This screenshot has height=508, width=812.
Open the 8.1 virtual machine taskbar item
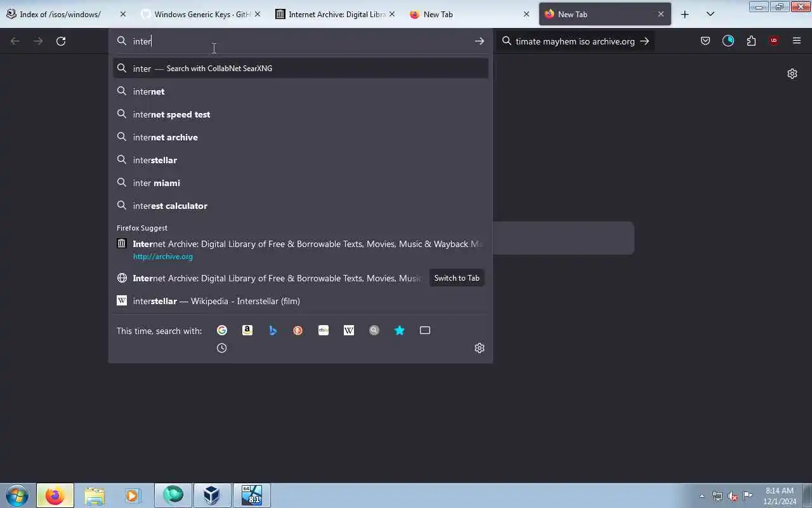pyautogui.click(x=252, y=495)
